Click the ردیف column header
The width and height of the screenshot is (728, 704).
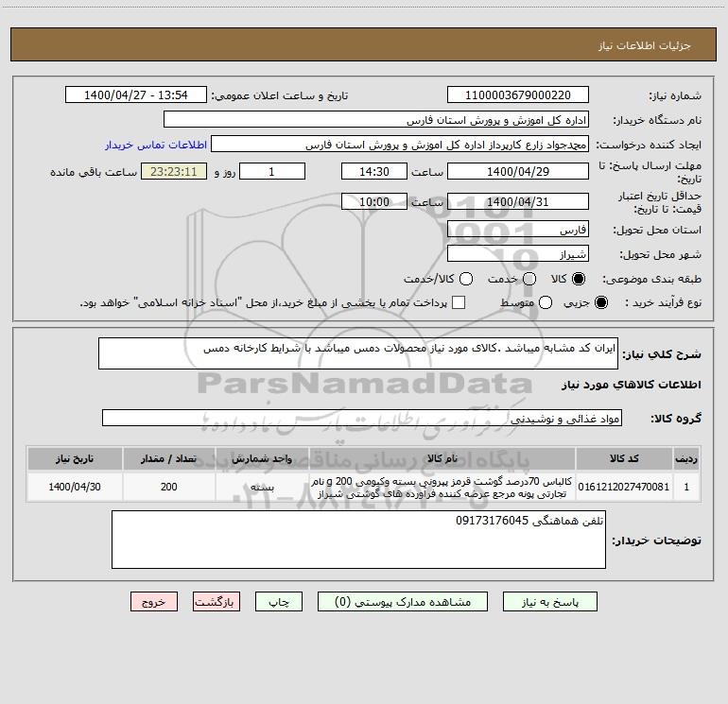[x=686, y=458]
